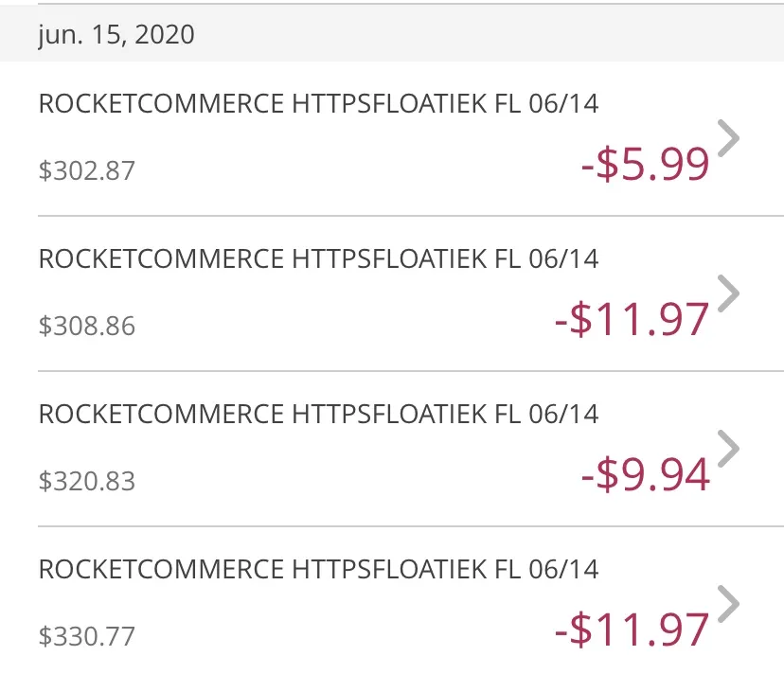Click the -$11.97 amount above the $330.77 balance row

point(633,629)
